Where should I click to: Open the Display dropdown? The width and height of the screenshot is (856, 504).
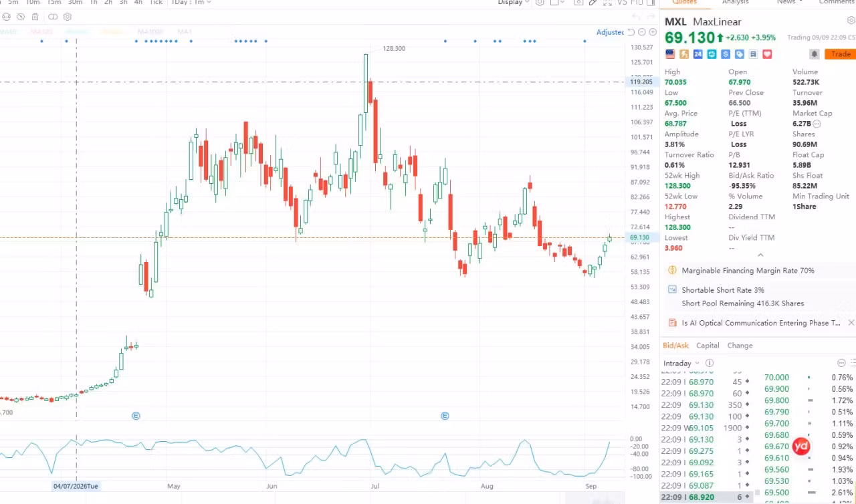(513, 3)
